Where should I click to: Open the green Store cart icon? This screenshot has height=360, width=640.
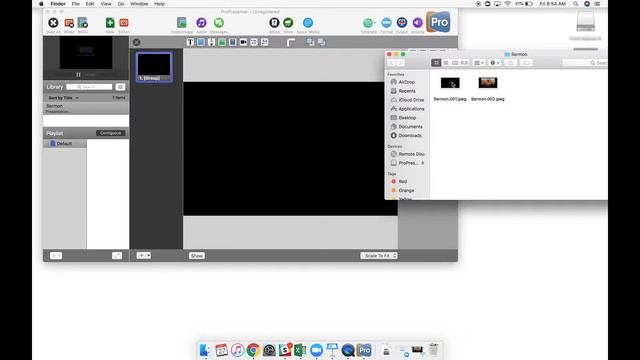pyautogui.click(x=288, y=23)
